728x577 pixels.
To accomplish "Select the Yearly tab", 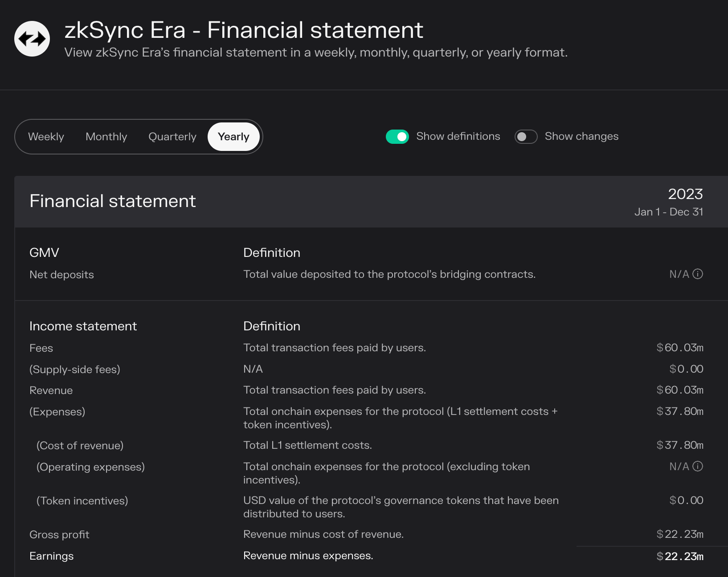I will pyautogui.click(x=234, y=137).
